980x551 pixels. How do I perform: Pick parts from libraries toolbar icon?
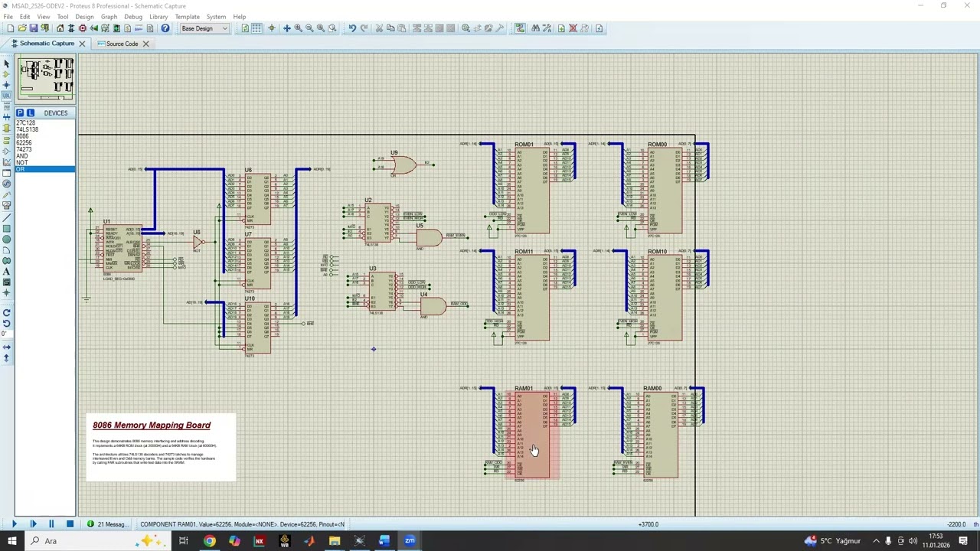(465, 28)
